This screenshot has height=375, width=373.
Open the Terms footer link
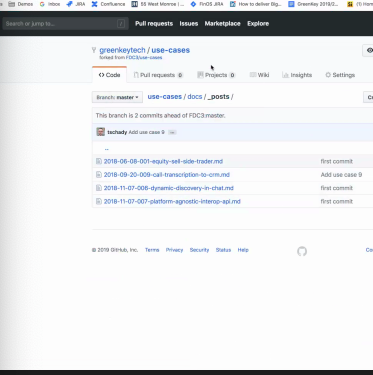152,250
